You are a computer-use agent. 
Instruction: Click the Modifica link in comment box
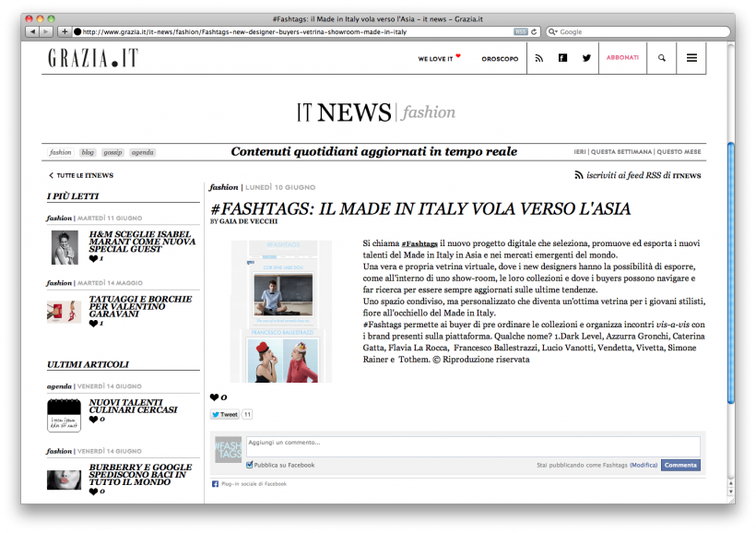[x=644, y=465]
